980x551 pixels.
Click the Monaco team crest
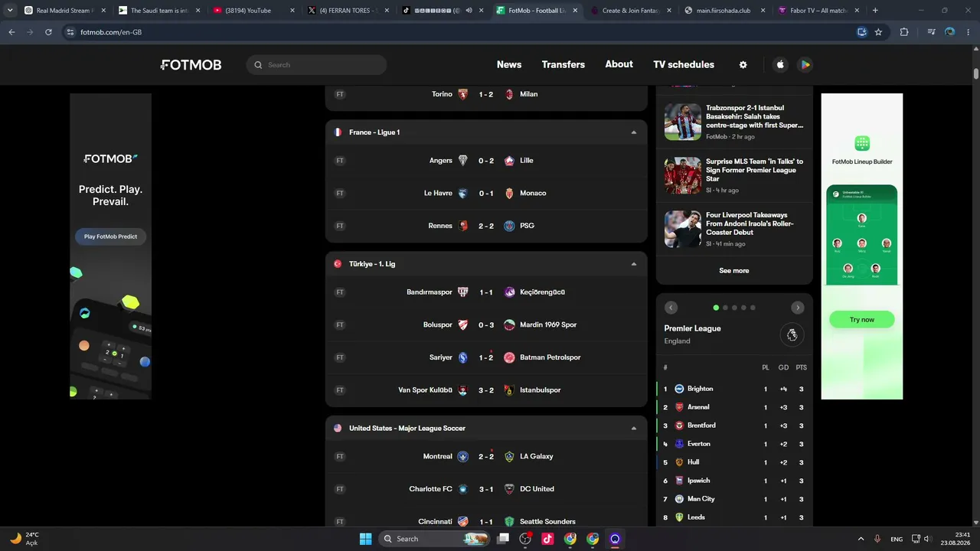point(509,193)
